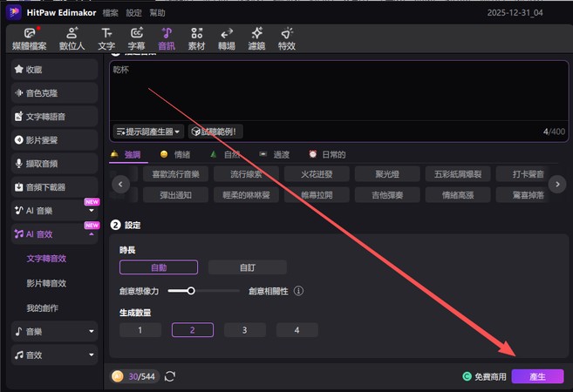The height and width of the screenshot is (392, 573).
Task: Open the 檔案 menu
Action: 111,13
